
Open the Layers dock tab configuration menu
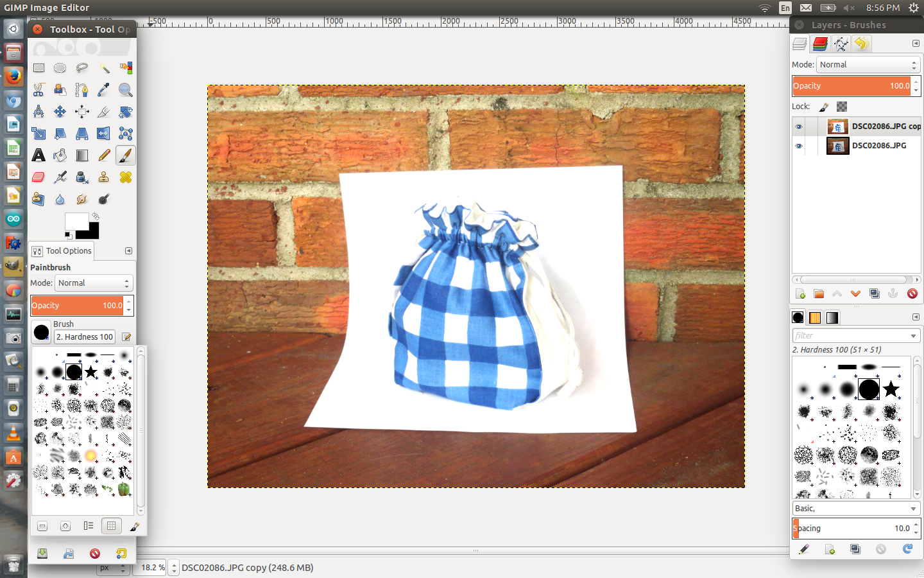[916, 44]
